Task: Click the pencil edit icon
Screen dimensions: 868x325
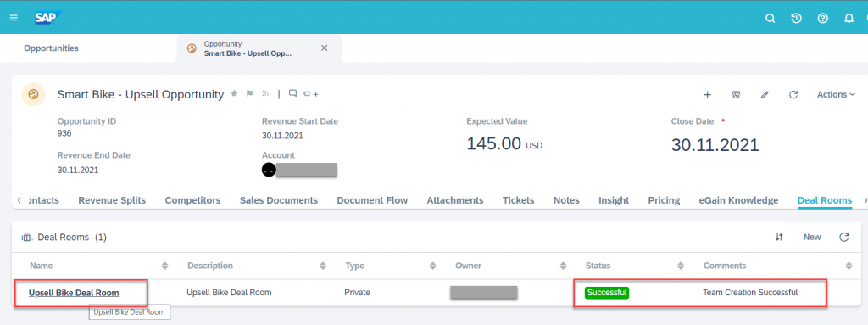Action: pos(765,95)
